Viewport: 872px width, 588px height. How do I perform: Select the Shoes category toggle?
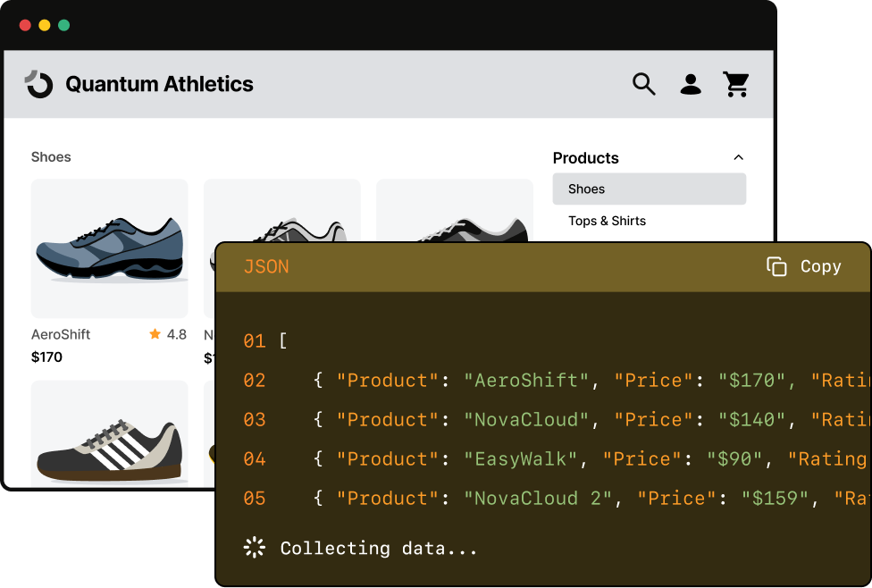[x=649, y=189]
